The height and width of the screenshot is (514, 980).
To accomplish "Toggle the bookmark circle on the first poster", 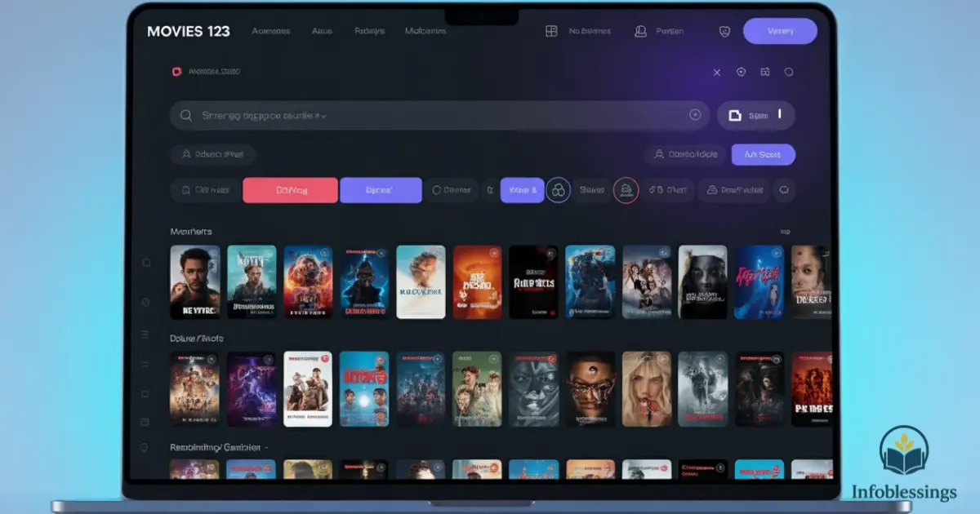I will (x=216, y=251).
